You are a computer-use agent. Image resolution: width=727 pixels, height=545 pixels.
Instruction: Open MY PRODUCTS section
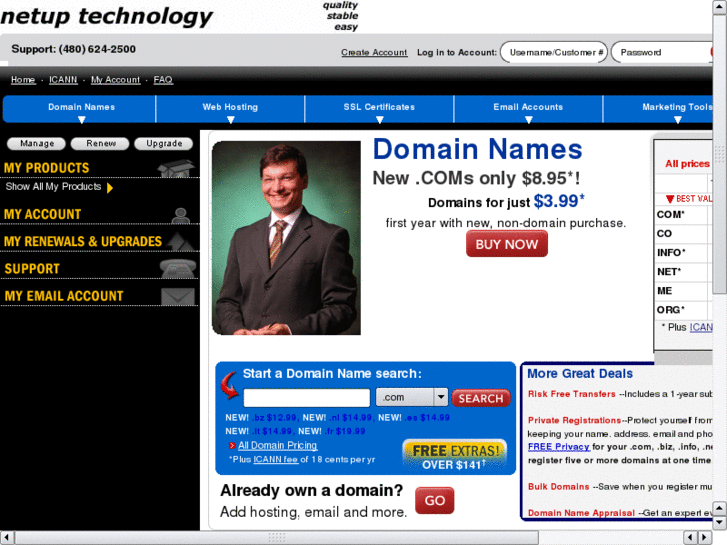pyautogui.click(x=47, y=168)
